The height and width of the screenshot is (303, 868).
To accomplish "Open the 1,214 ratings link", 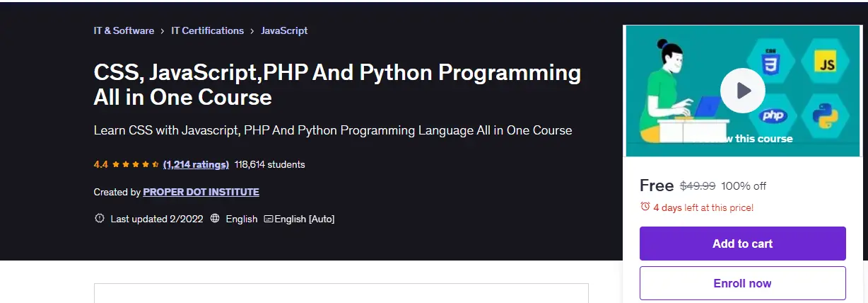I will pyautogui.click(x=196, y=164).
